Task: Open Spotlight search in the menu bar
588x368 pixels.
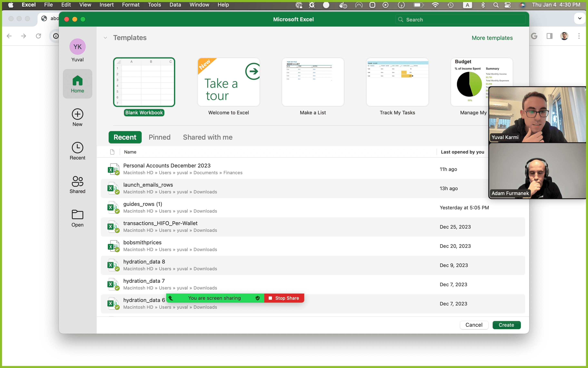Action: [496, 5]
